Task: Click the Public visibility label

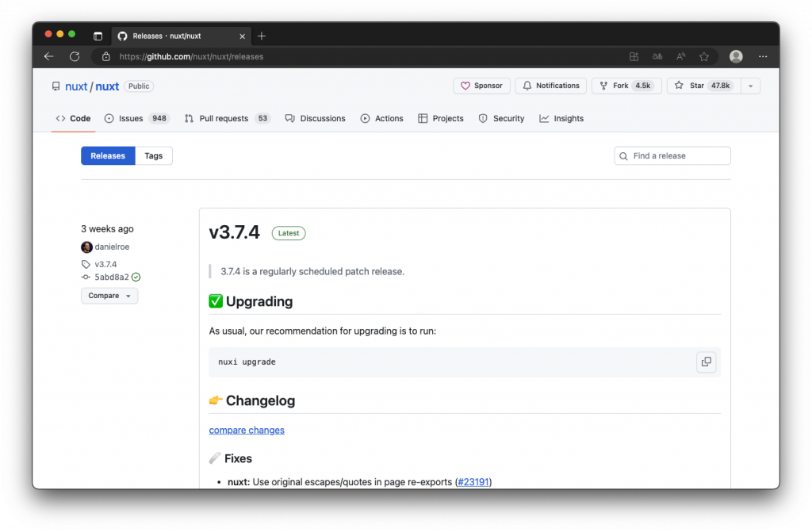Action: coord(139,86)
